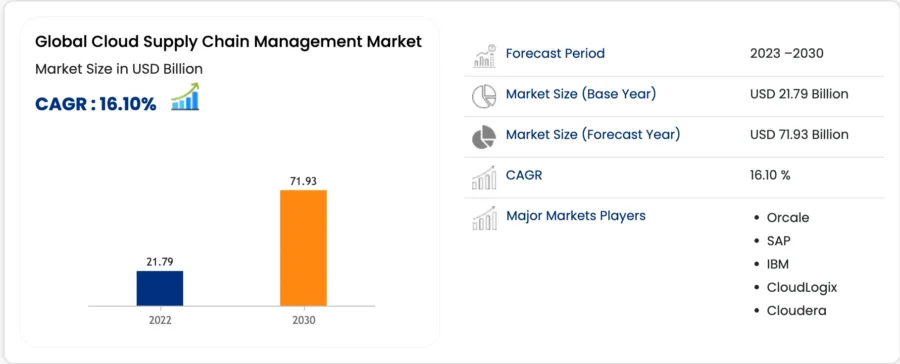Click the Market Size (Forecast Year) label
This screenshot has width=900, height=364.
[593, 134]
